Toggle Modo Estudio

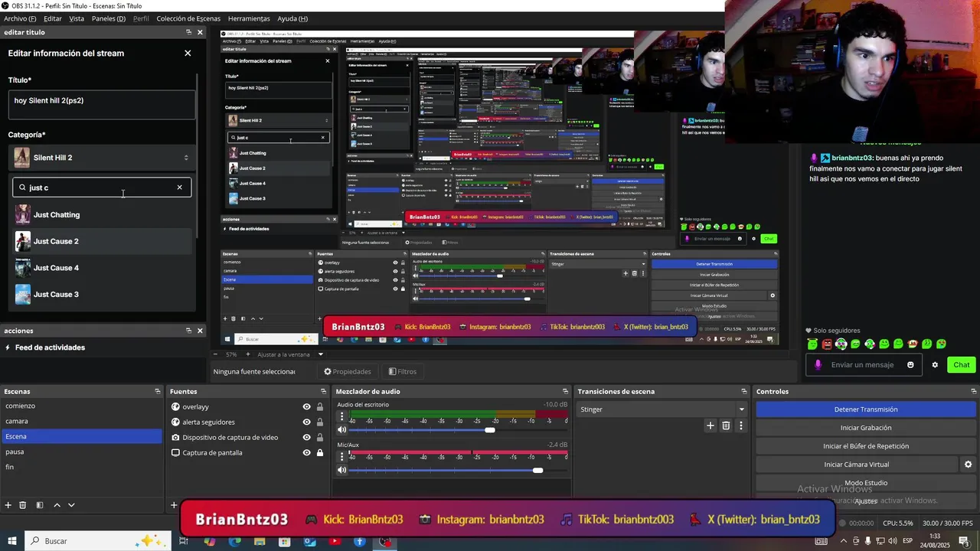click(866, 483)
